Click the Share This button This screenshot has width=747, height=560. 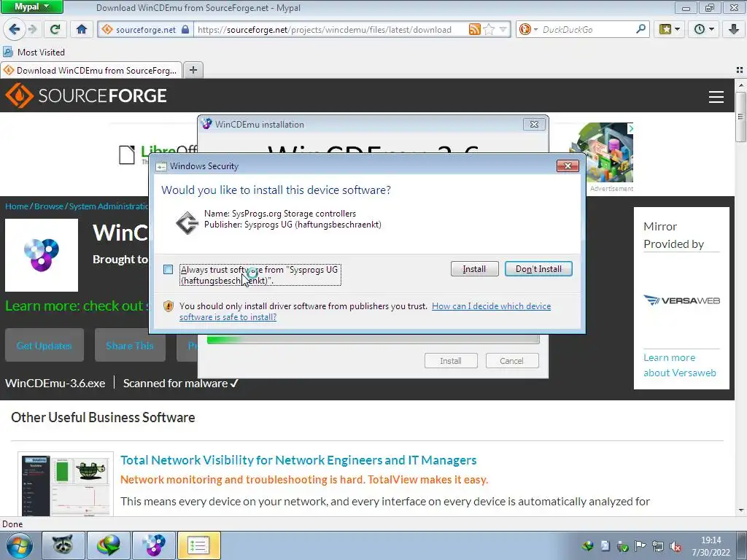[x=130, y=345]
